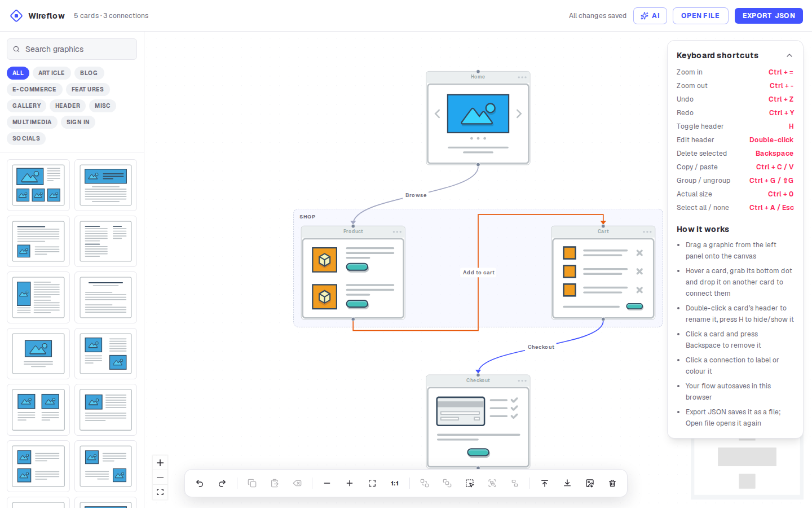Pick the thumbnail with two side-by-side images

[x=38, y=410]
